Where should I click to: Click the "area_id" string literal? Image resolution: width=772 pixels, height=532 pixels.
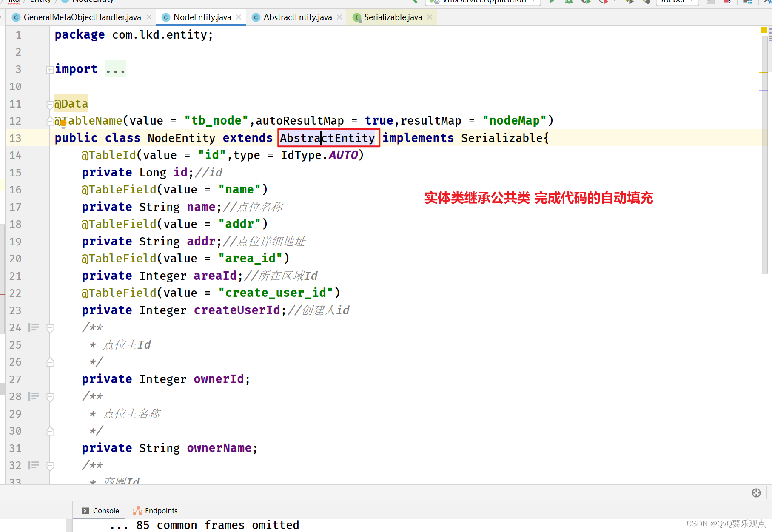point(250,259)
